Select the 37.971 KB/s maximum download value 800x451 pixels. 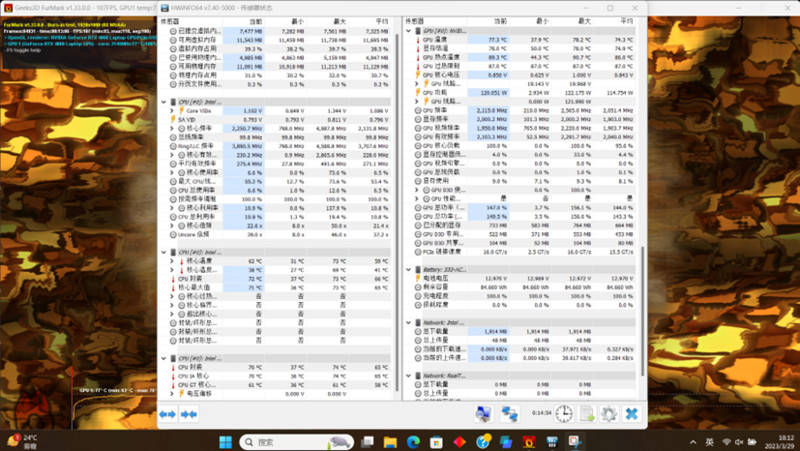coord(577,349)
